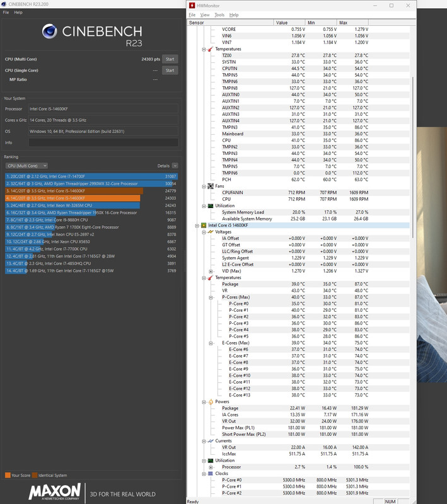
Task: Start the CPU Single Core benchmark
Action: click(170, 71)
